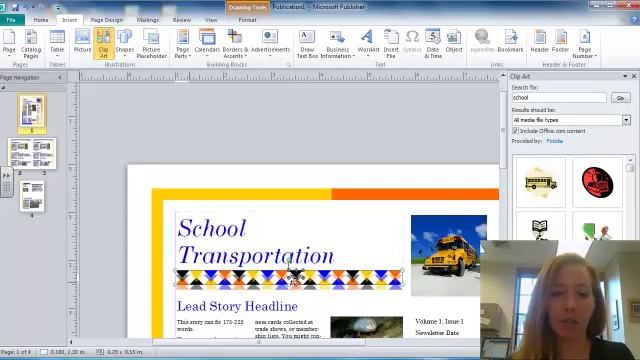640x360 pixels.
Task: Insert a Table
Action: coord(57,43)
